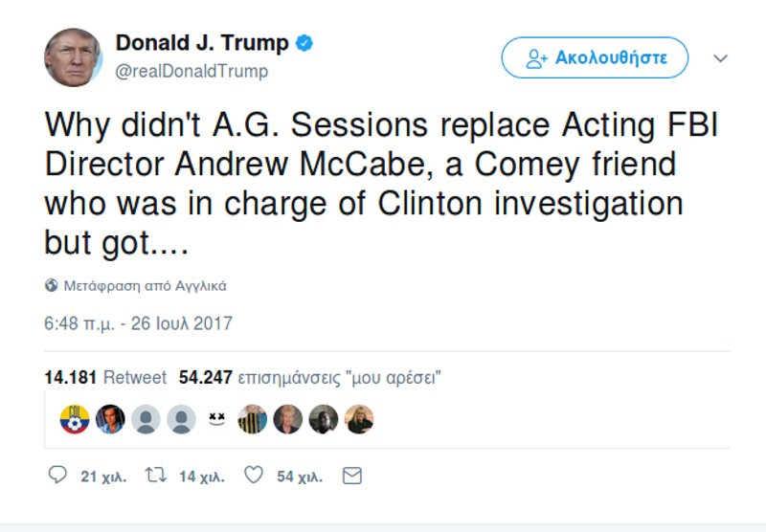Screen dimensions: 766x532
Task: Expand the tweet options chevron menu
Action: point(721,58)
